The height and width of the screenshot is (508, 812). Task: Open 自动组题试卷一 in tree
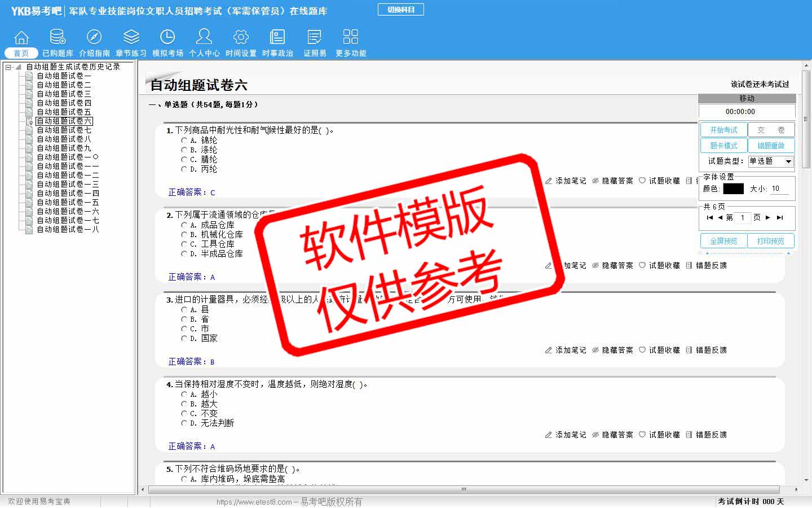(64, 76)
